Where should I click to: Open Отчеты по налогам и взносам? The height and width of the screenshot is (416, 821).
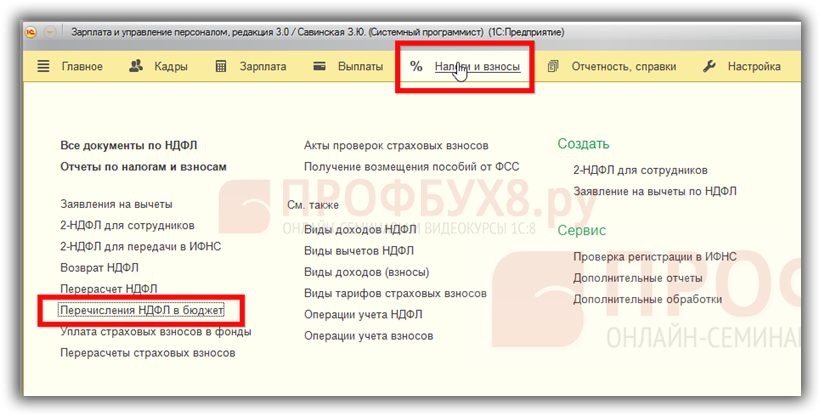coord(143,167)
